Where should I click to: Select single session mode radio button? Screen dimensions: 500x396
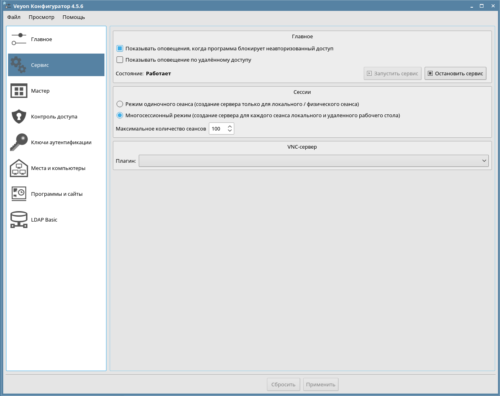coord(120,104)
